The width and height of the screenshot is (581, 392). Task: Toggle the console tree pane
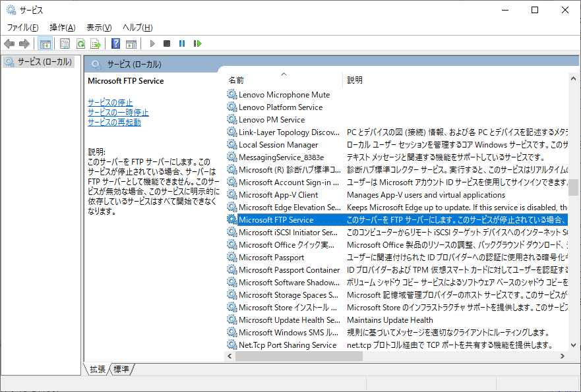click(x=44, y=43)
